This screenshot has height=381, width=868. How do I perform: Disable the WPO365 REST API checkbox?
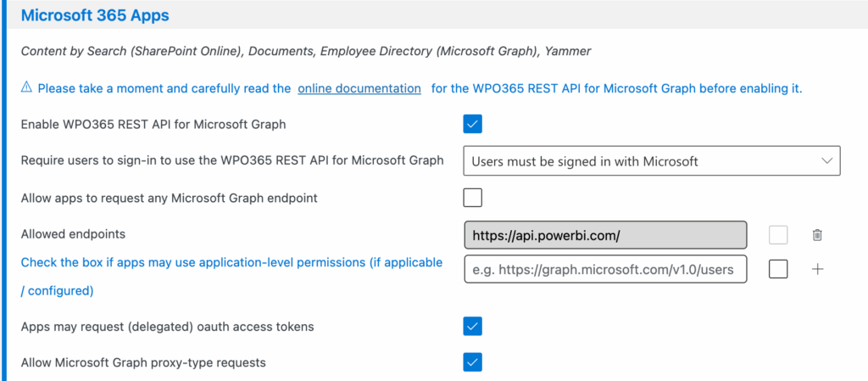click(472, 125)
